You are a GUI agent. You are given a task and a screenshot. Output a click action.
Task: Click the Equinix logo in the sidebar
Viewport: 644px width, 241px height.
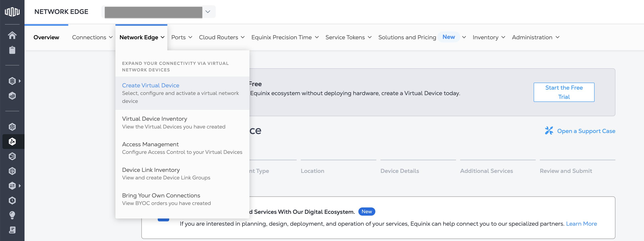pyautogui.click(x=12, y=11)
